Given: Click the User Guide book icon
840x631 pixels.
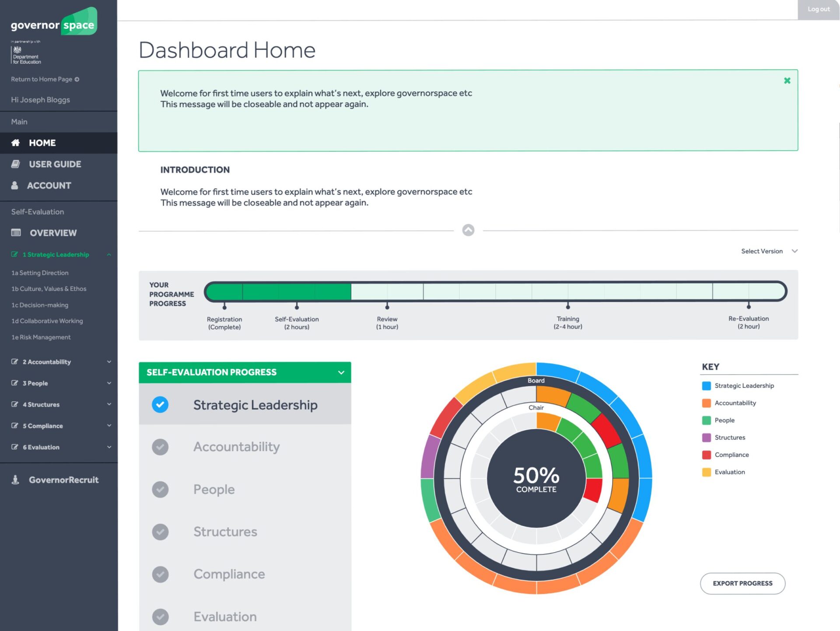Looking at the screenshot, I should pyautogui.click(x=15, y=164).
